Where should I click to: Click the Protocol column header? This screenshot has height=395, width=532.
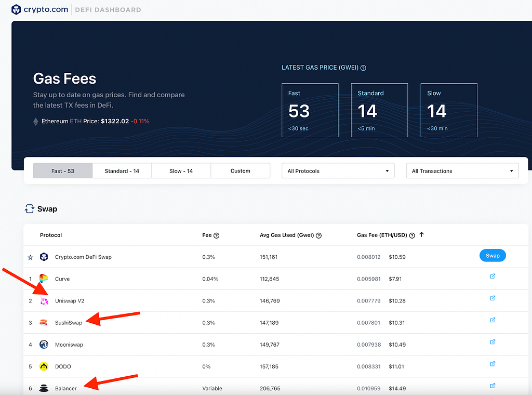tap(51, 235)
